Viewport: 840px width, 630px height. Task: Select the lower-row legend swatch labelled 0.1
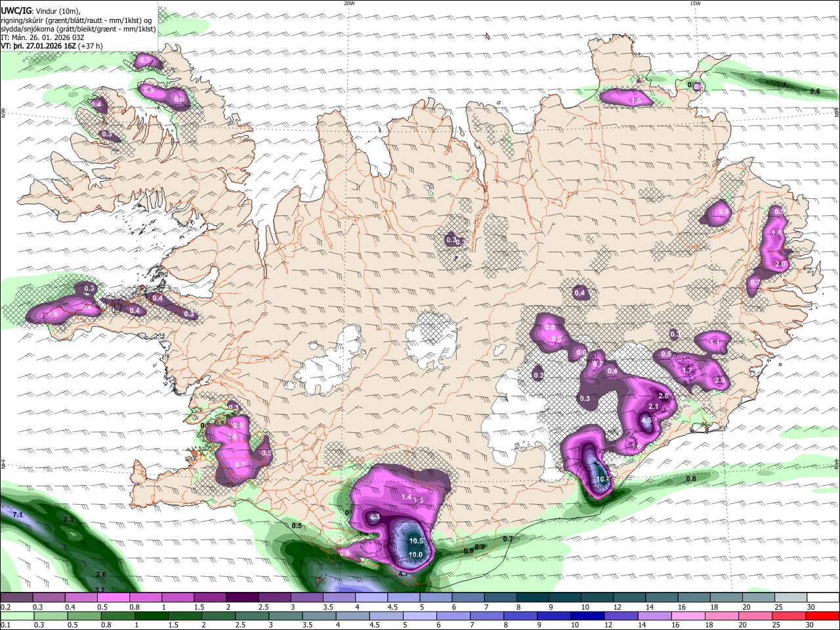[x=16, y=616]
